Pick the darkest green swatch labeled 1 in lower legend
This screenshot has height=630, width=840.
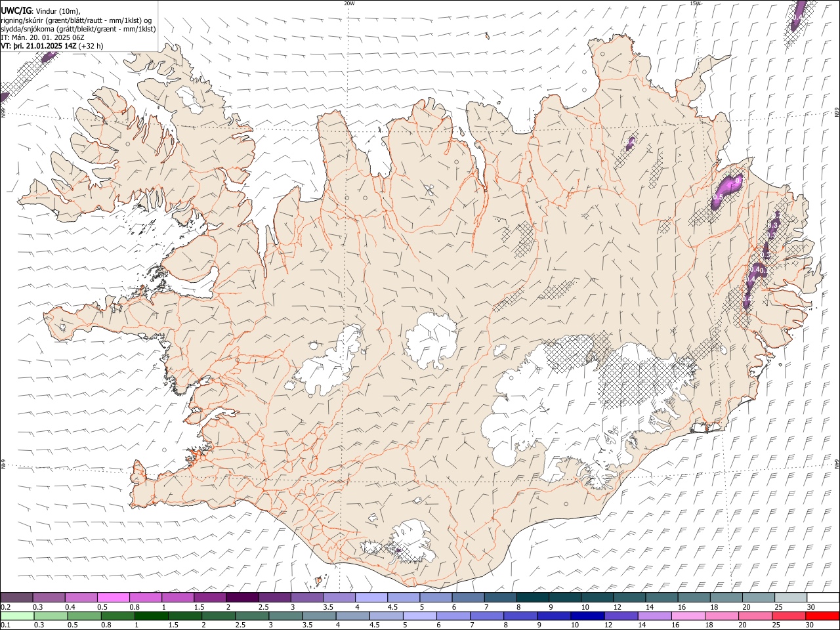(151, 616)
